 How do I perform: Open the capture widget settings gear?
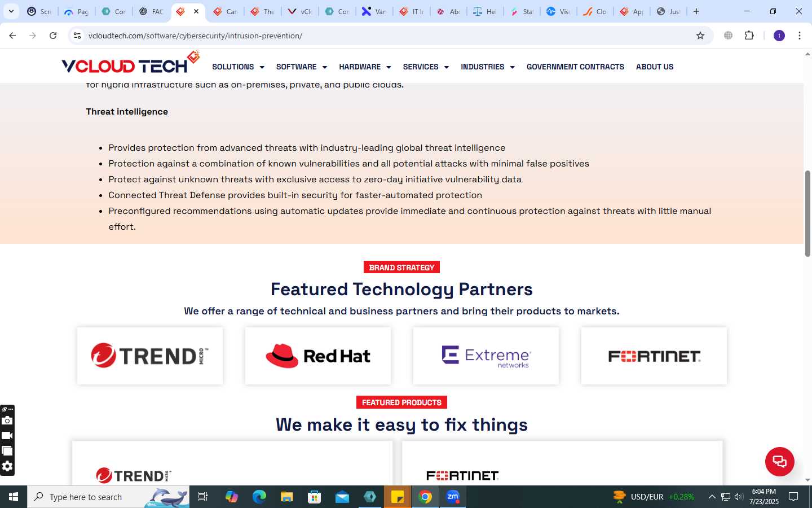point(7,466)
